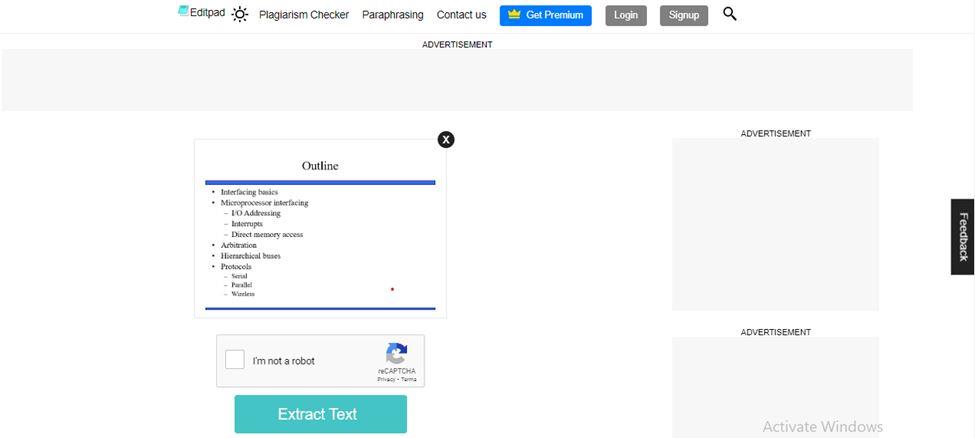This screenshot has width=975, height=438.
Task: Click the lower right sidebar advertisement
Action: (x=775, y=386)
